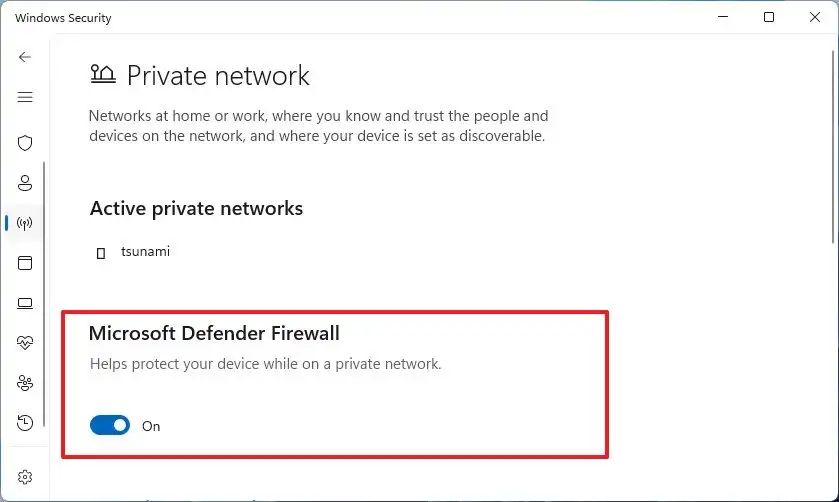The height and width of the screenshot is (502, 839).
Task: Maximize the Windows Security window
Action: click(768, 17)
